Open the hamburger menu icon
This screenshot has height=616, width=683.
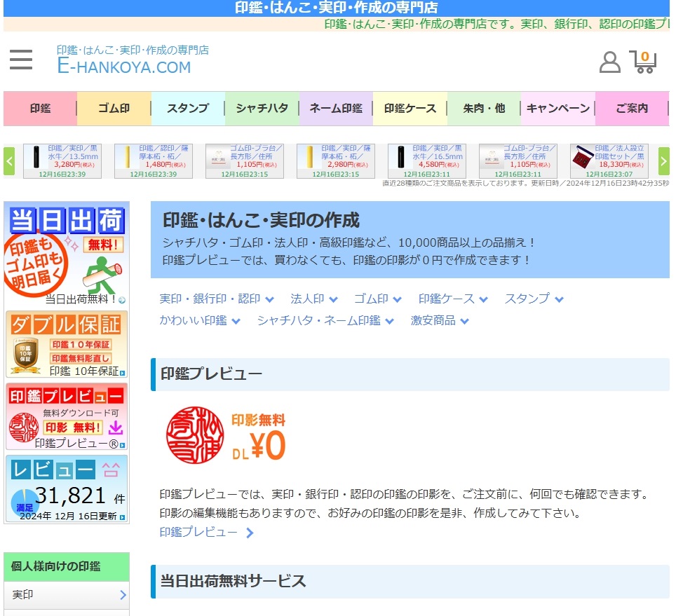(21, 60)
